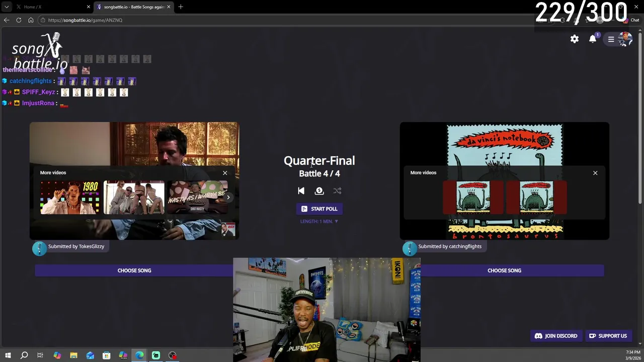Open Outlook from the taskbar
The image size is (644, 362).
90,355
